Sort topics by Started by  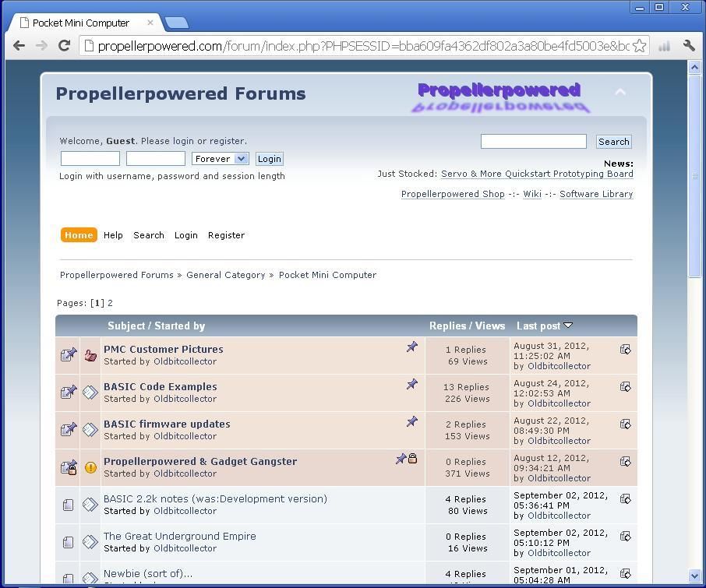[x=180, y=326]
